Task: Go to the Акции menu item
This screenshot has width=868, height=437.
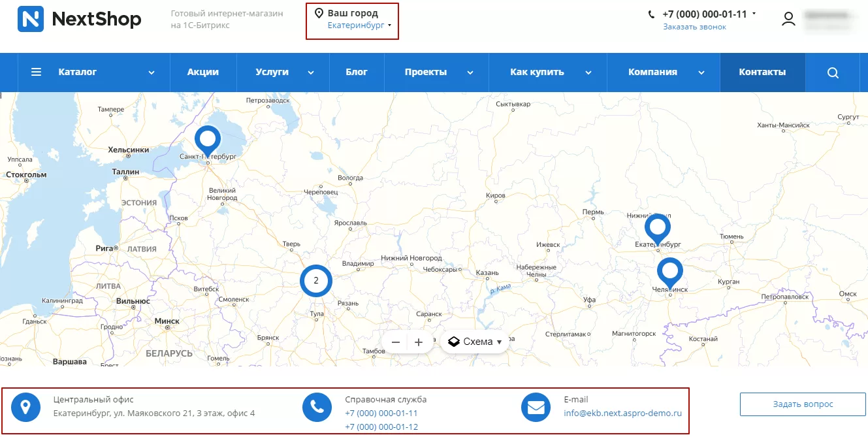Action: 203,72
